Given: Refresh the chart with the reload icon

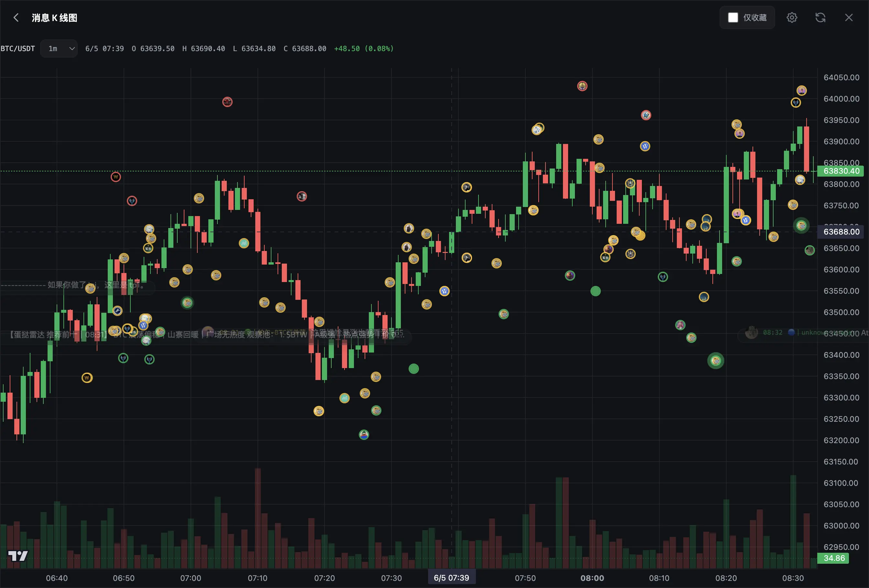Looking at the screenshot, I should pyautogui.click(x=820, y=17).
